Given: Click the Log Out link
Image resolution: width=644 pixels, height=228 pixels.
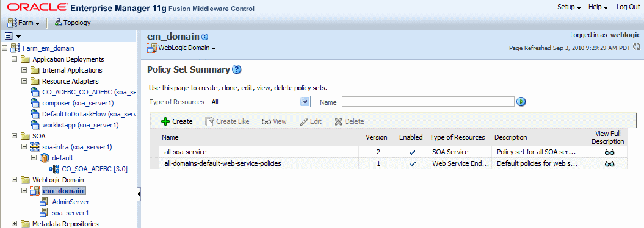Looking at the screenshot, I should click(628, 7).
